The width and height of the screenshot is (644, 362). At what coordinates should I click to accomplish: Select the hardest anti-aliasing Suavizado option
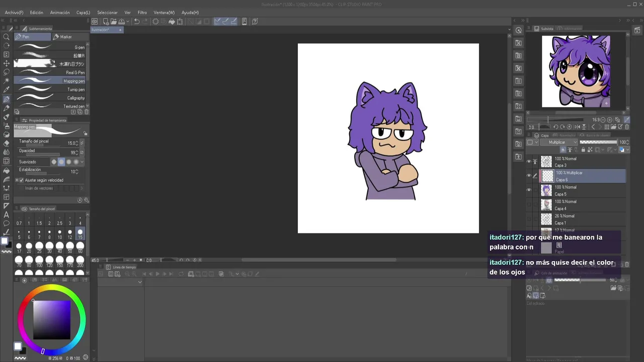point(54,162)
